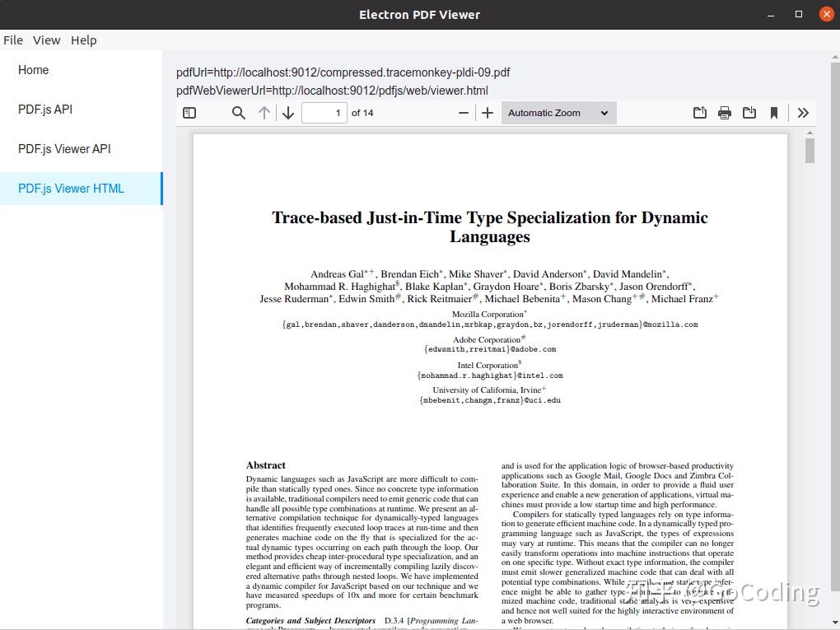840x630 pixels.
Task: Go to the previous page
Action: click(264, 113)
